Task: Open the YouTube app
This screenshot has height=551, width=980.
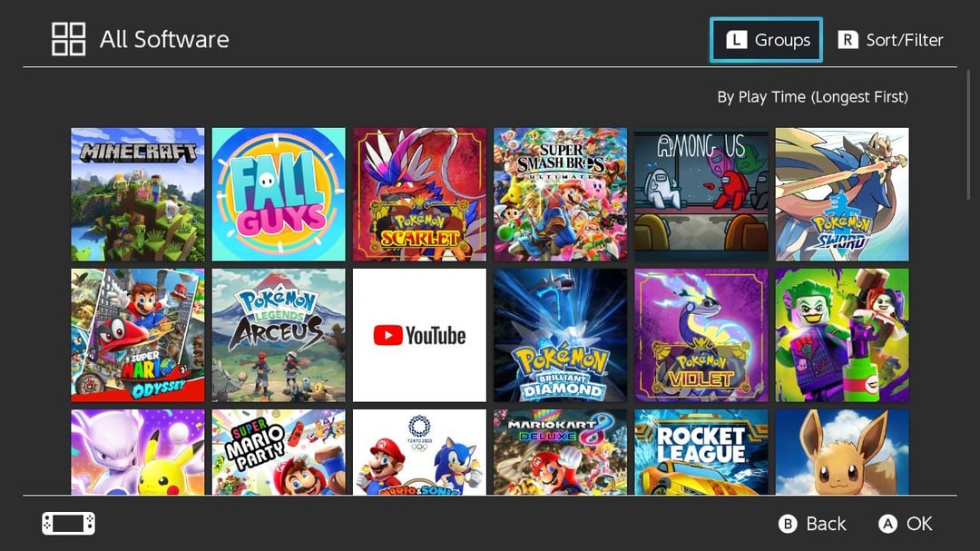Action: [x=419, y=335]
